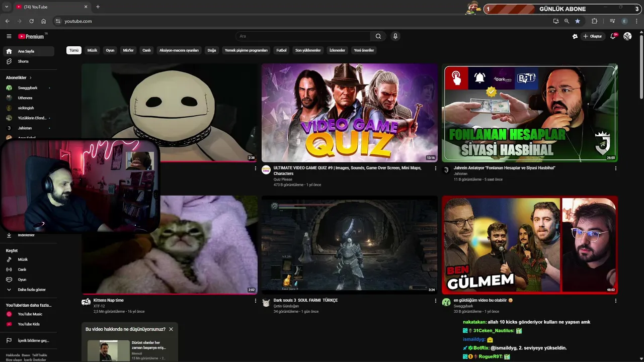This screenshot has width=644, height=362.
Task: Open more options for Jahrein Anlatıyor video
Action: tap(616, 168)
